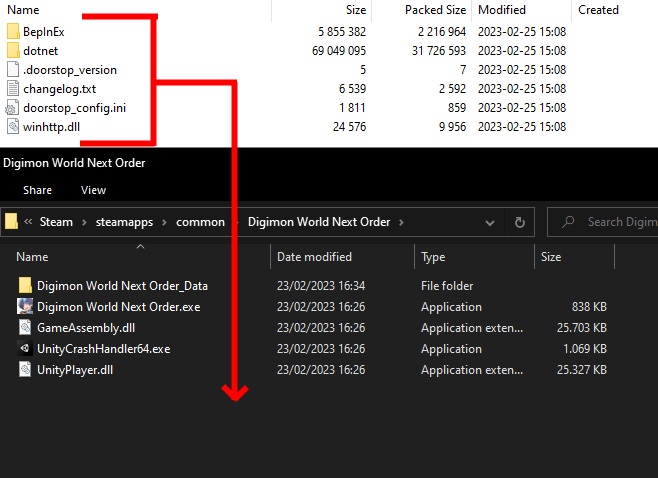Sort files by Date modified column
This screenshot has width=658, height=478.
pos(314,257)
